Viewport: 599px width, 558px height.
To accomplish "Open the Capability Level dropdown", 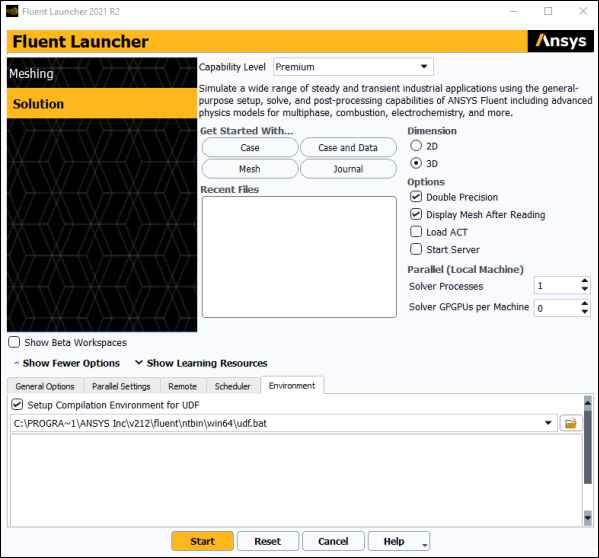I will click(353, 67).
